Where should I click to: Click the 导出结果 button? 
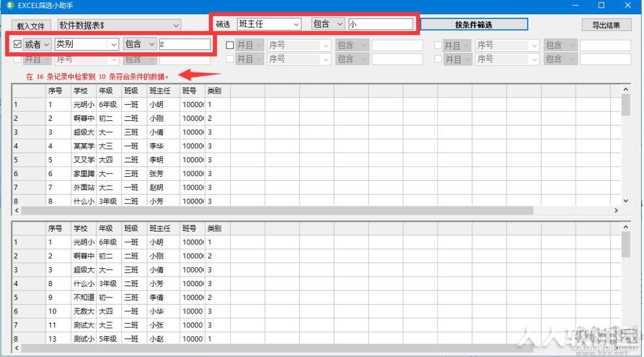tap(606, 25)
